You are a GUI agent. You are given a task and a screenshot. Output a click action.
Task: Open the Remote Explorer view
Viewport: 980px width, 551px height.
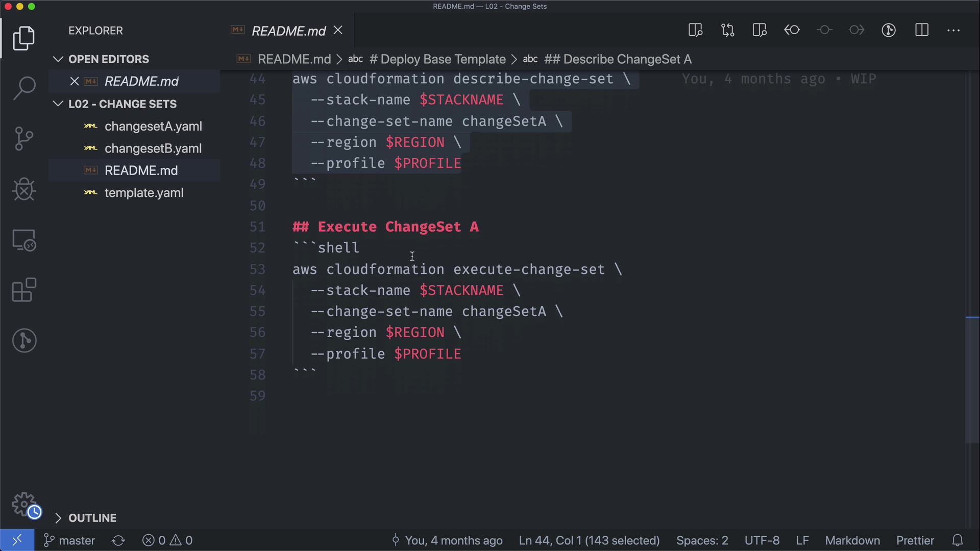click(x=24, y=240)
